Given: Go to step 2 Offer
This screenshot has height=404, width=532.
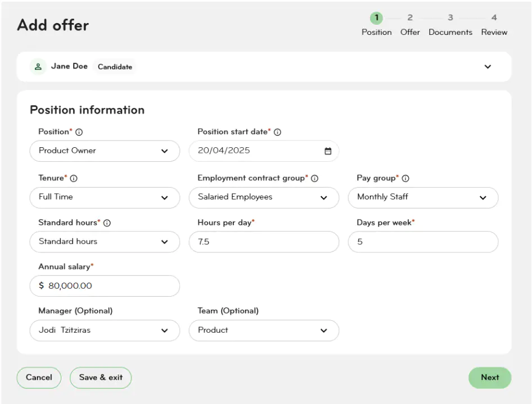Looking at the screenshot, I should pos(410,24).
